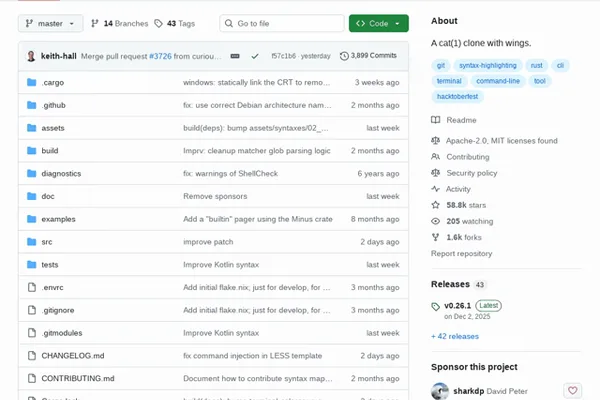Open the v0.26.1 latest release
The image size is (600, 400).
458,305
